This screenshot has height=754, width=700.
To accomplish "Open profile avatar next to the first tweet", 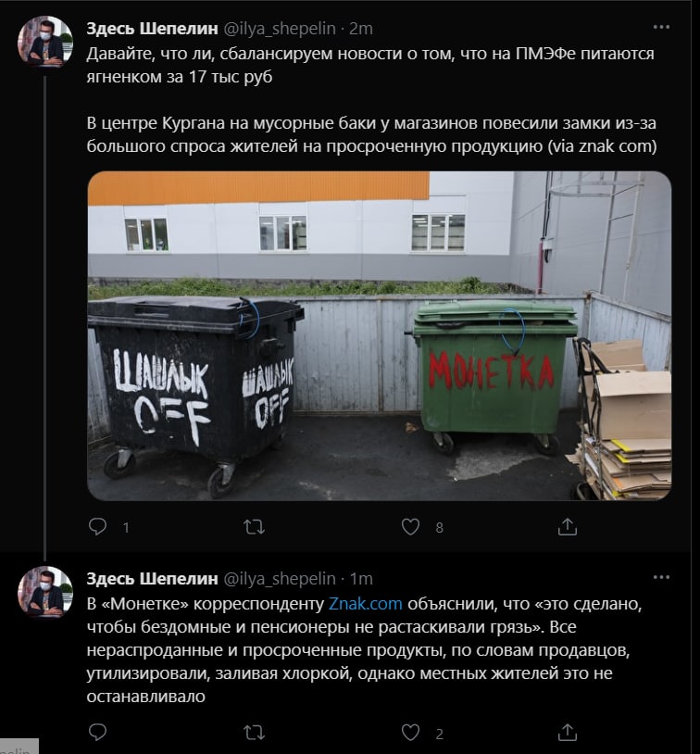I will (x=45, y=42).
